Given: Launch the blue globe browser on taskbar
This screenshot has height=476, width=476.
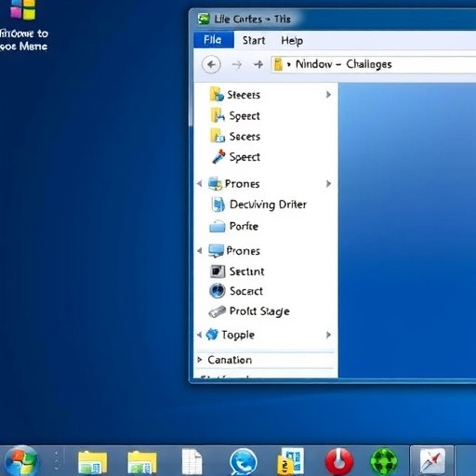Looking at the screenshot, I should (244, 462).
